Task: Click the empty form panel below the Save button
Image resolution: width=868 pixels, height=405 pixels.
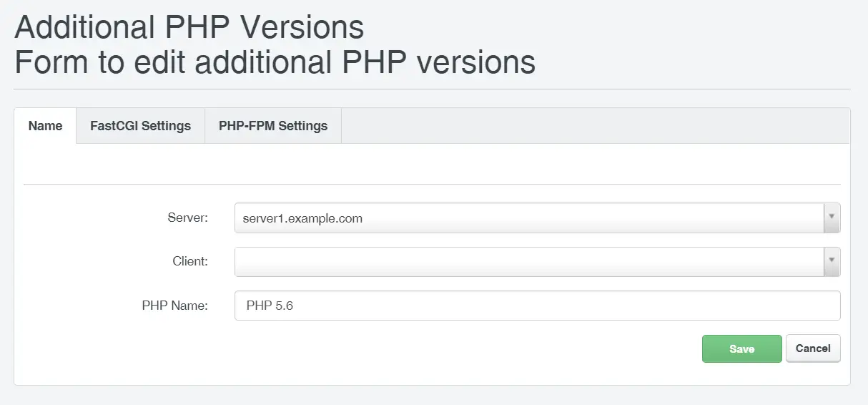Action: [432, 374]
